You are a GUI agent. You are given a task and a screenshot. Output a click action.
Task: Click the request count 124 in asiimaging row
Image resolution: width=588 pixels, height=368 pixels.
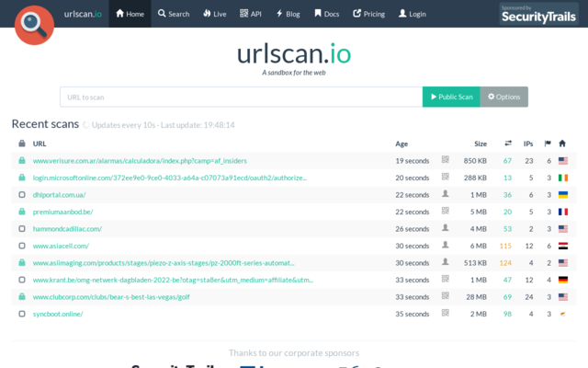(505, 263)
